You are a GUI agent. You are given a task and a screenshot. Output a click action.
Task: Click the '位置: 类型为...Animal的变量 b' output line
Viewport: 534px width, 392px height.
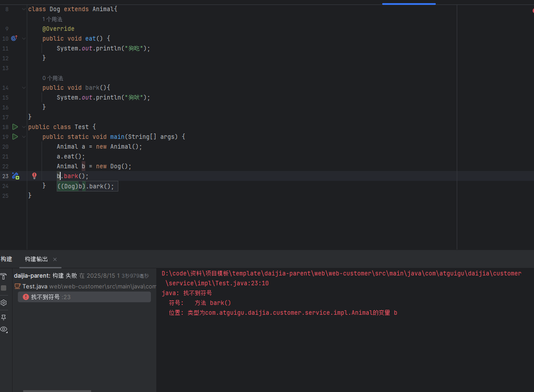(283, 313)
